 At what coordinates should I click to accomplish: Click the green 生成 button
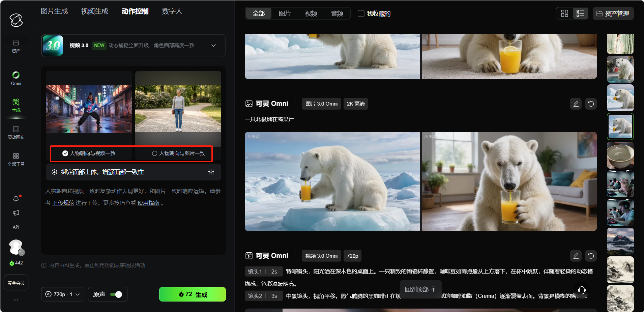click(193, 294)
